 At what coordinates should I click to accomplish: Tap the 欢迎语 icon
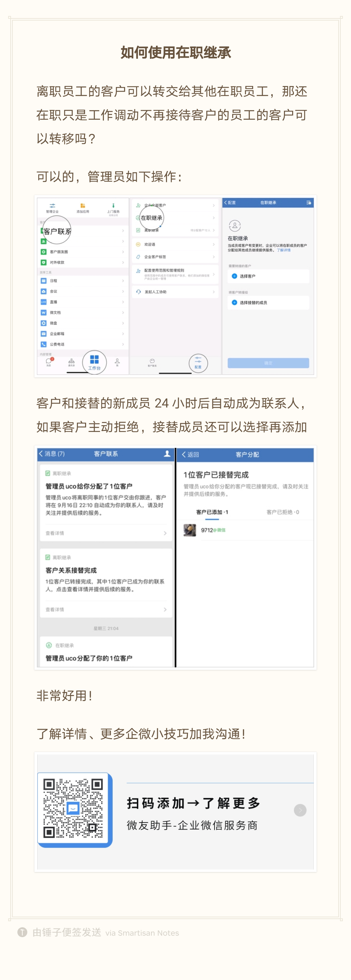(x=138, y=245)
